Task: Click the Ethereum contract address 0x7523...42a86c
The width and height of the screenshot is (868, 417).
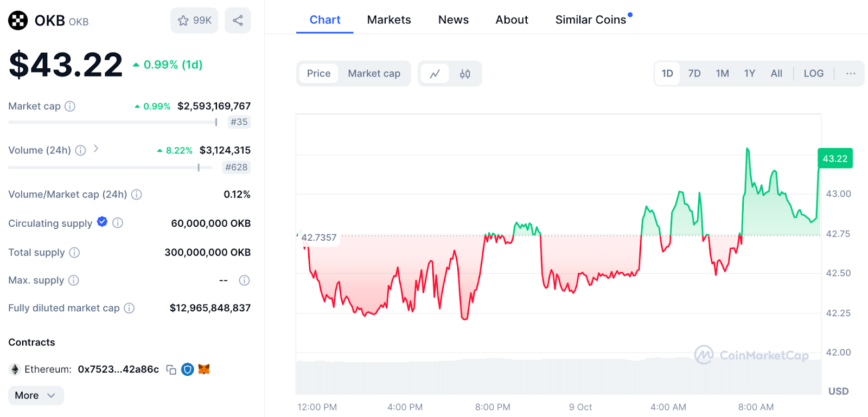Action: [118, 369]
